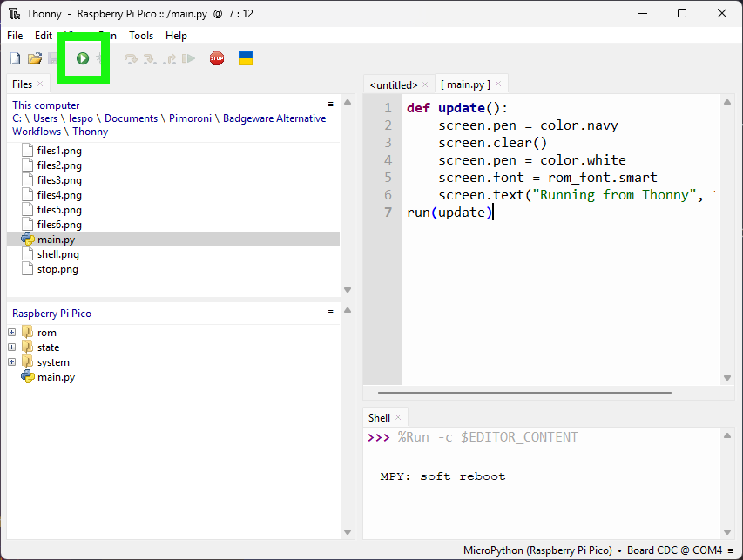Select main.py on the Raspberry Pi Pico
The image size is (743, 560).
[x=56, y=377]
